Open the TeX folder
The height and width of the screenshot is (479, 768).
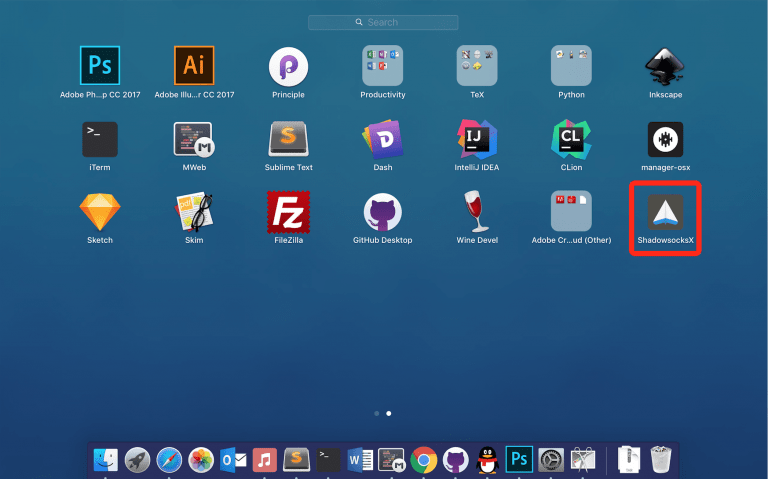click(x=477, y=66)
